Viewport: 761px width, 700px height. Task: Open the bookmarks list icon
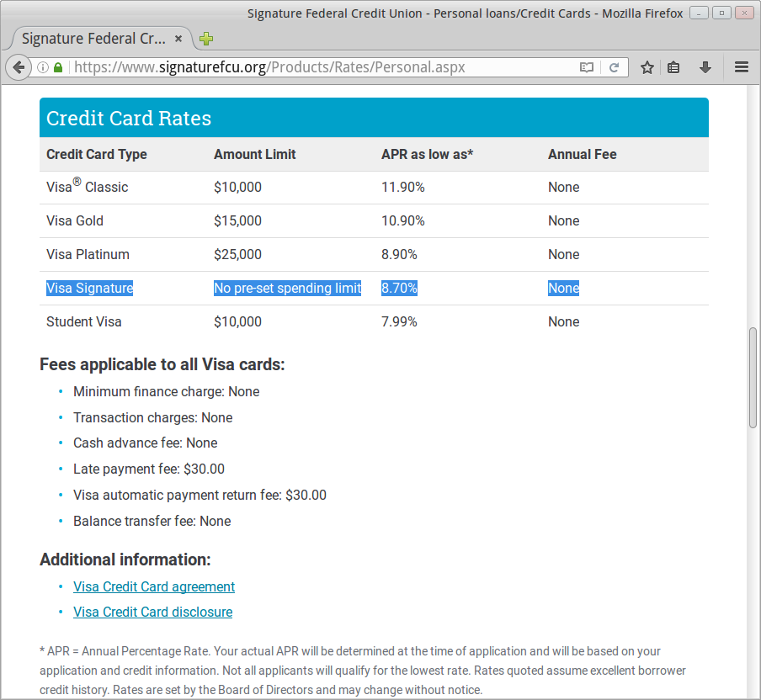point(673,67)
